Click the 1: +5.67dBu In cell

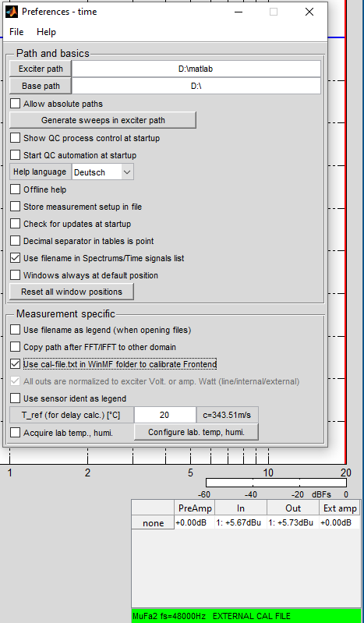(x=241, y=523)
